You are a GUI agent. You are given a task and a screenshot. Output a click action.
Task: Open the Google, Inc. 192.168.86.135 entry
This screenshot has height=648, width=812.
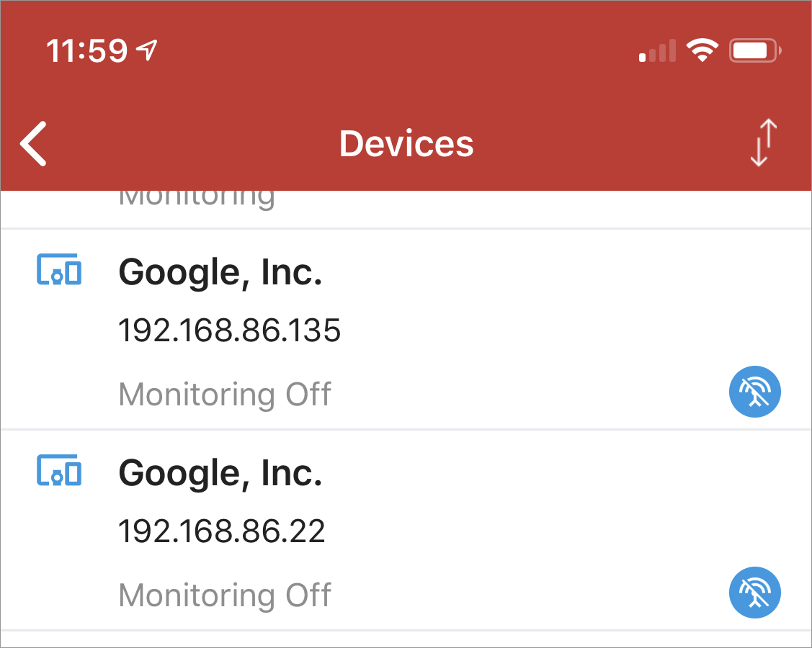tap(406, 329)
